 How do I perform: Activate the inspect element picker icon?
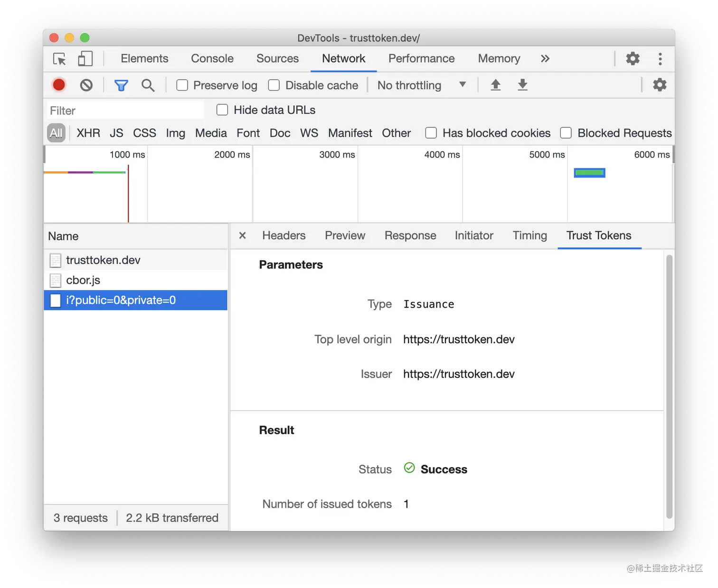coord(59,59)
